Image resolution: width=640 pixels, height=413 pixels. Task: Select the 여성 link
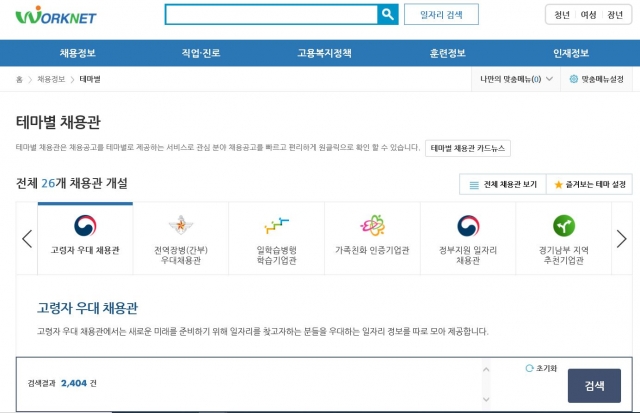tap(588, 15)
